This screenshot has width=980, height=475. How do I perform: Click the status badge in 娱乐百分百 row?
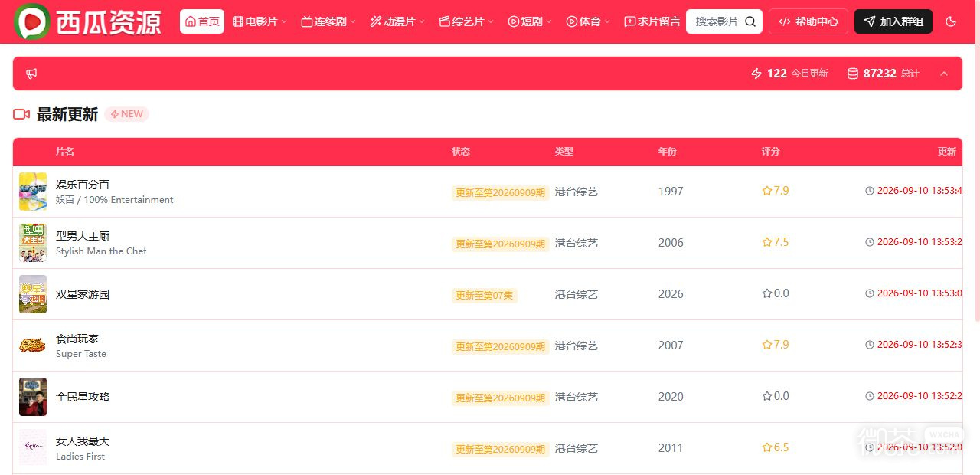pos(501,192)
